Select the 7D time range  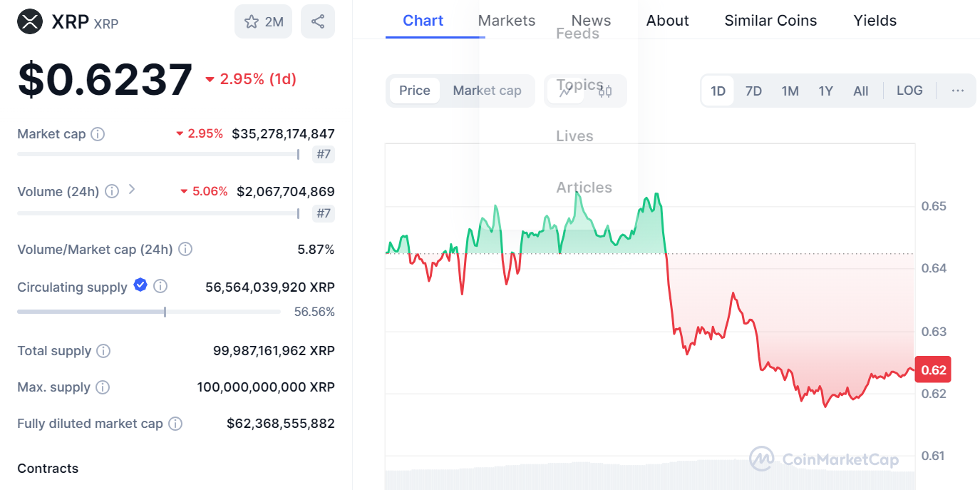tap(753, 91)
